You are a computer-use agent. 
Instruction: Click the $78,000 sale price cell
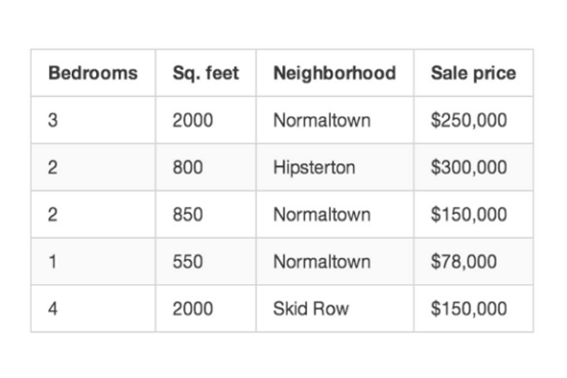click(473, 262)
